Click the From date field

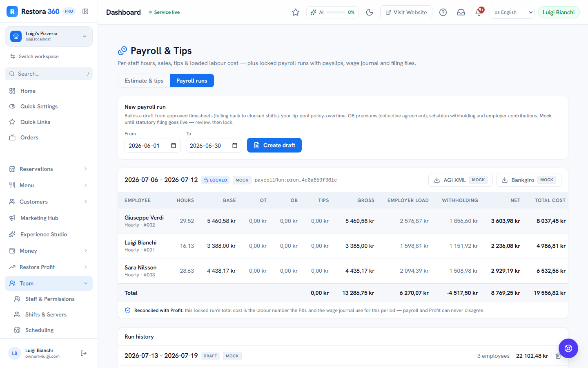(153, 146)
